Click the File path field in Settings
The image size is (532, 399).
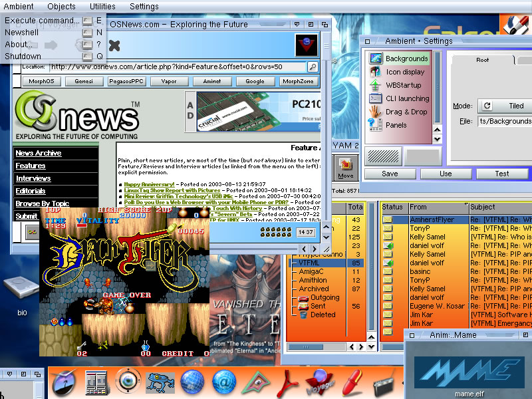coord(505,121)
